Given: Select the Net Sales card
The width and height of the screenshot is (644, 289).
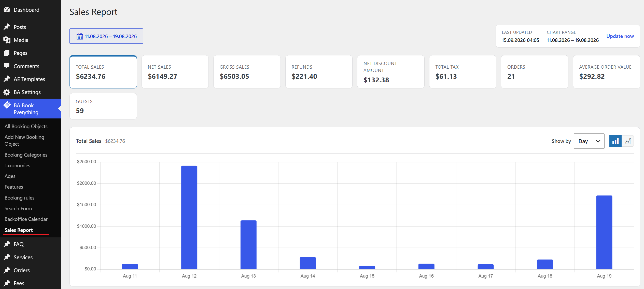Looking at the screenshot, I should [x=175, y=72].
